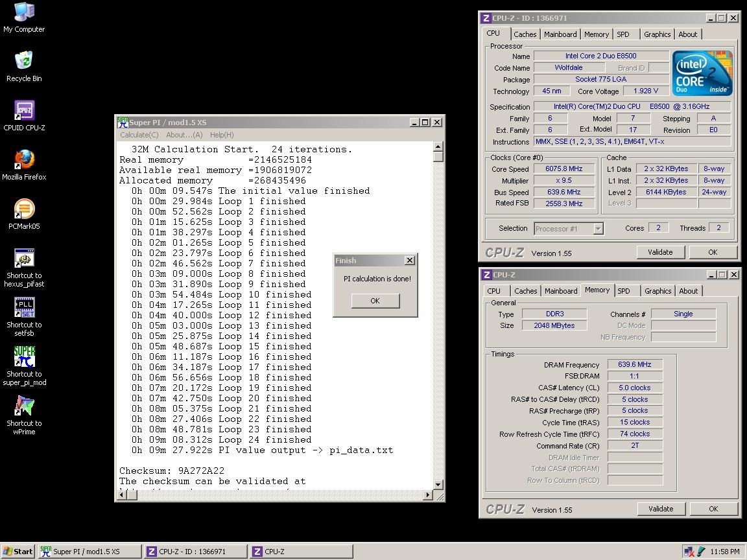The width and height of the screenshot is (747, 560).
Task: Click the Super PI horizontal scroll right arrow
Action: tap(428, 495)
